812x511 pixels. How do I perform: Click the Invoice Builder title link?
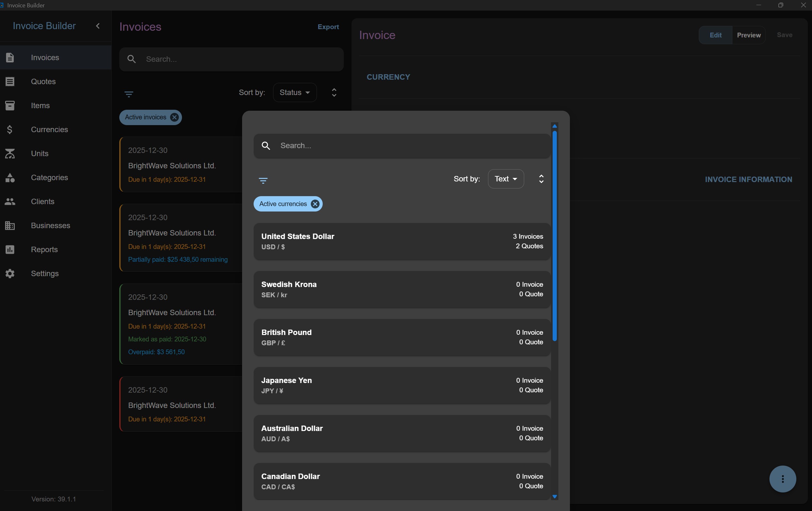(44, 26)
